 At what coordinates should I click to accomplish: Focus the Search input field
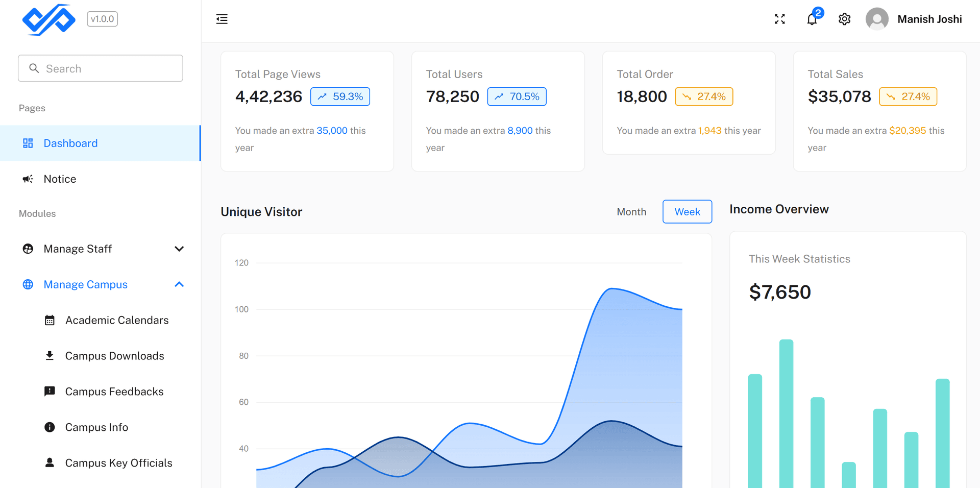[101, 68]
